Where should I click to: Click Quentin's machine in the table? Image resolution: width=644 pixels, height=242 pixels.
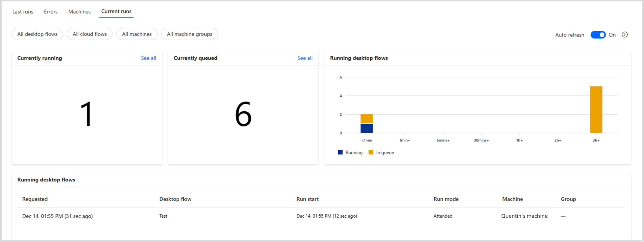(524, 216)
